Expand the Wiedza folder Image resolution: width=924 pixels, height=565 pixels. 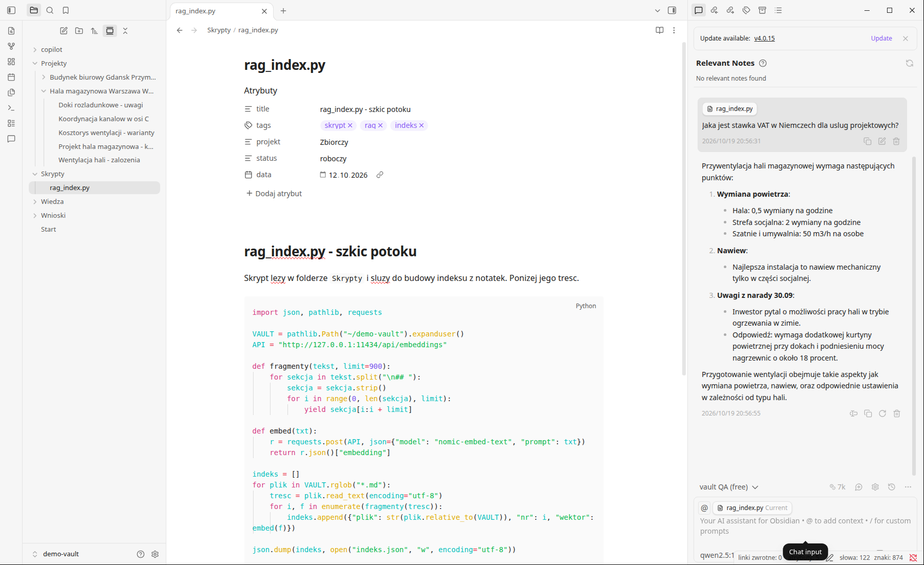tap(35, 202)
